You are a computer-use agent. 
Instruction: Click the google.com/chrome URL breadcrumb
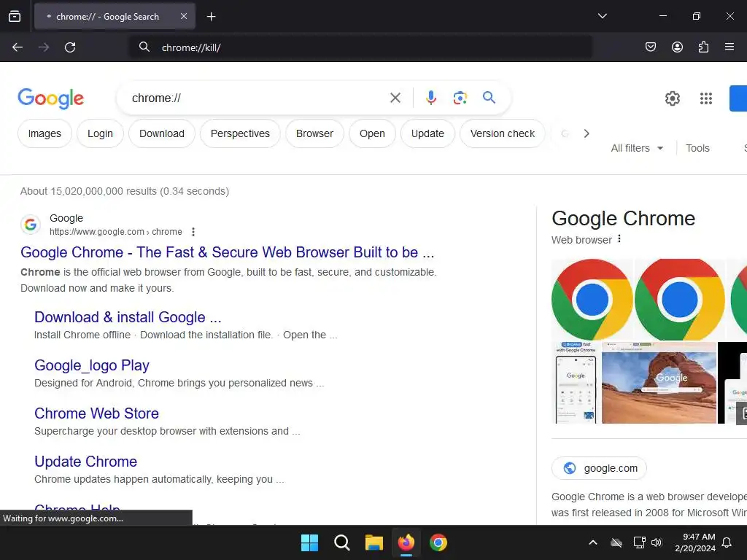116,232
